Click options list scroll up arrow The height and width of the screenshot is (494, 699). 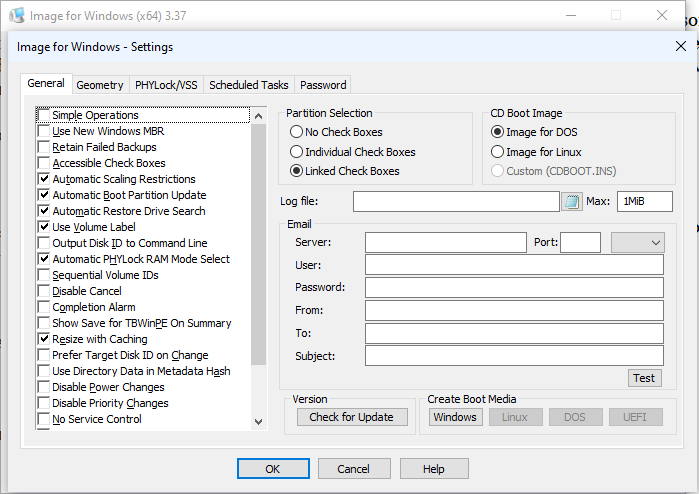click(259, 116)
